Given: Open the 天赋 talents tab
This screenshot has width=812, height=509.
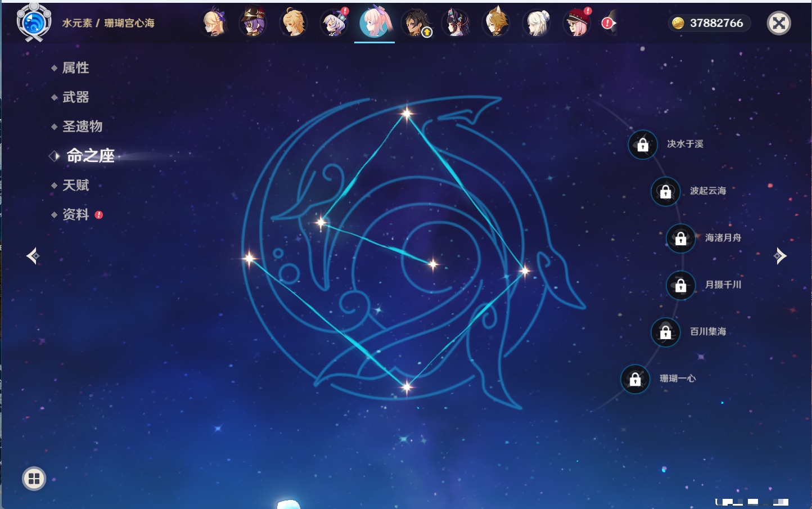Looking at the screenshot, I should coord(75,185).
